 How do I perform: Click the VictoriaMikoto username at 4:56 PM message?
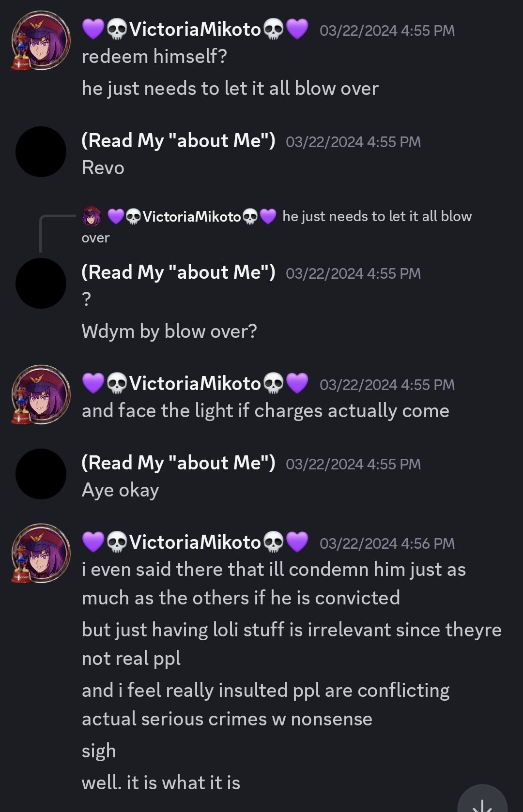[195, 542]
